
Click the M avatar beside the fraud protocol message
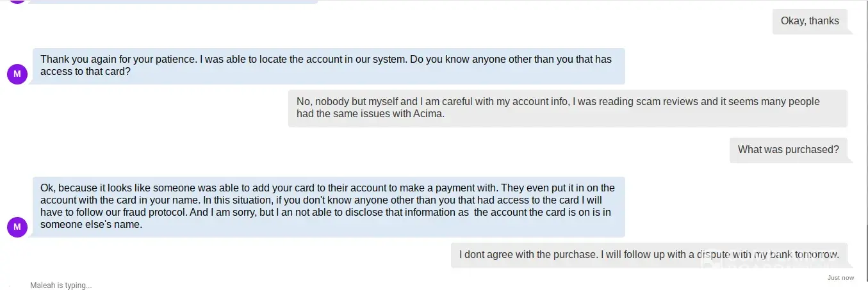17,227
